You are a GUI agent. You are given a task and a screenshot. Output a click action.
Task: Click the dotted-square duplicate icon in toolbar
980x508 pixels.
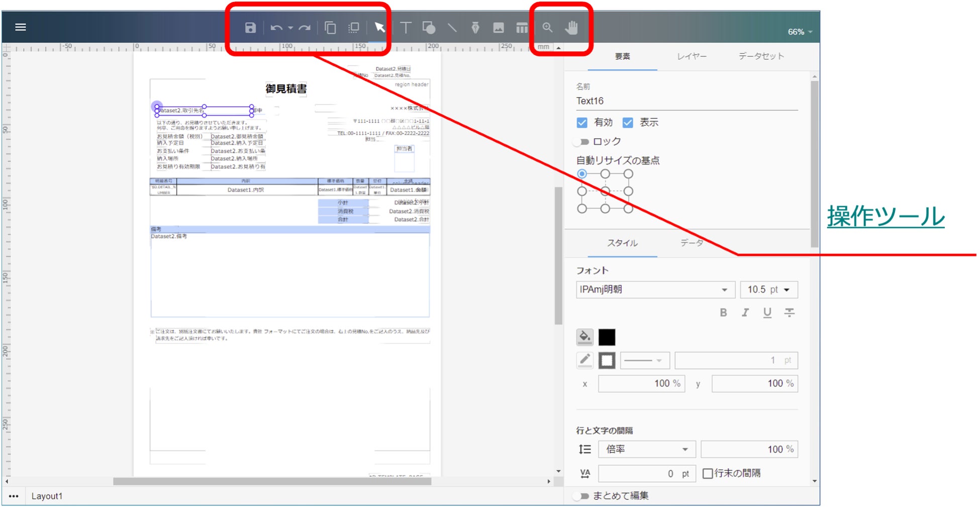coord(354,28)
